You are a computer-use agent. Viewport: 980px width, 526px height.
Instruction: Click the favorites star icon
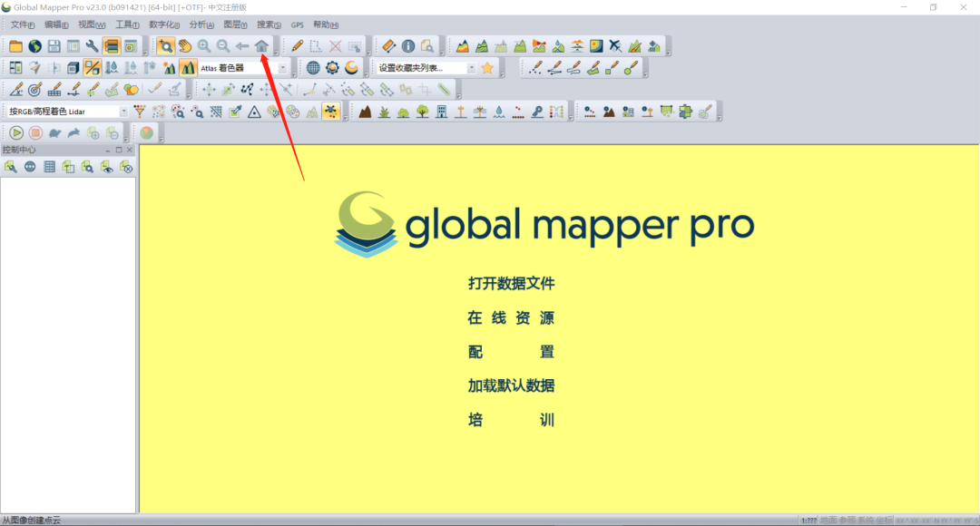click(487, 68)
